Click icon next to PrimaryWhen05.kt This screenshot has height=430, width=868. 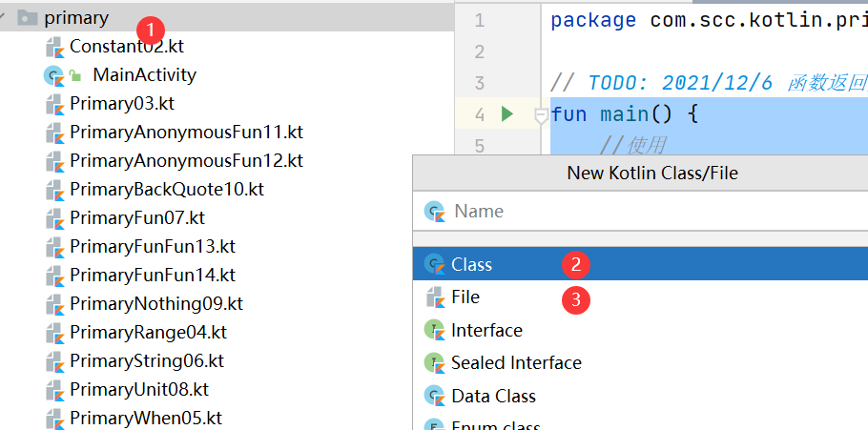point(53,419)
